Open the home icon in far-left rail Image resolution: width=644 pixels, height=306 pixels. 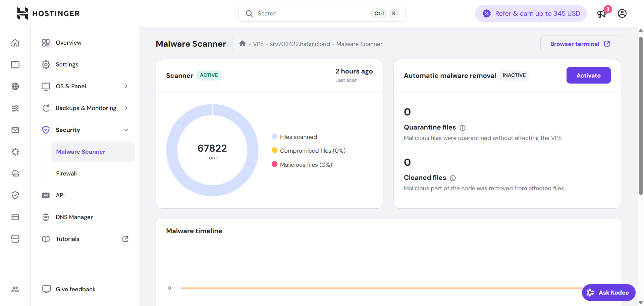(15, 43)
